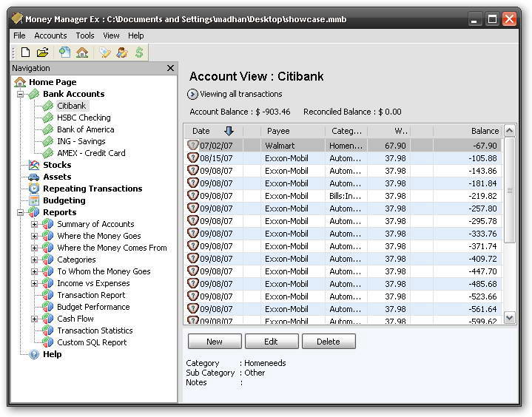
Task: Open the Accounts menu
Action: 50,35
